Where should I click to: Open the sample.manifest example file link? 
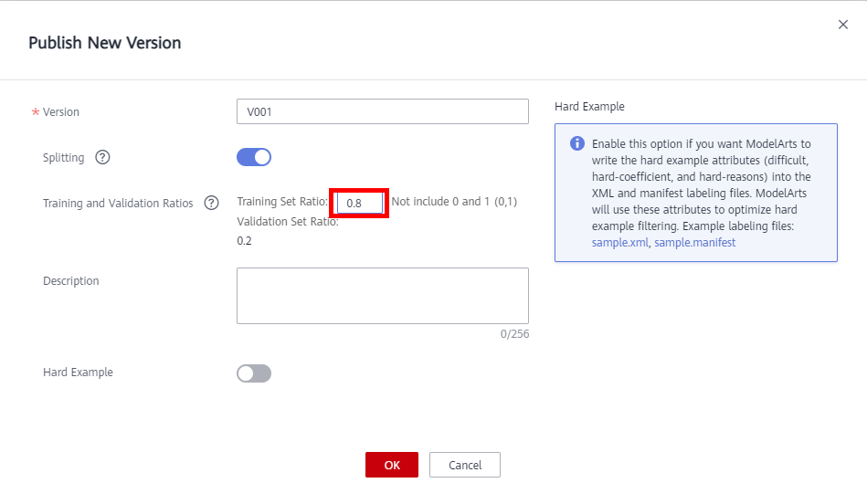[x=694, y=243]
